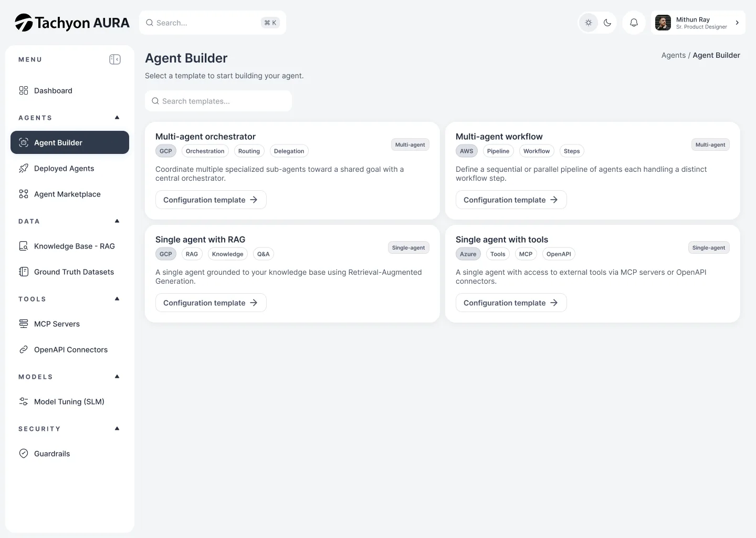Open notifications bell

[634, 23]
